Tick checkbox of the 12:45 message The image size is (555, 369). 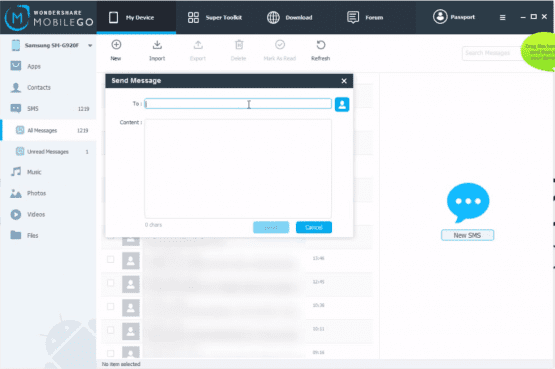coord(110,283)
